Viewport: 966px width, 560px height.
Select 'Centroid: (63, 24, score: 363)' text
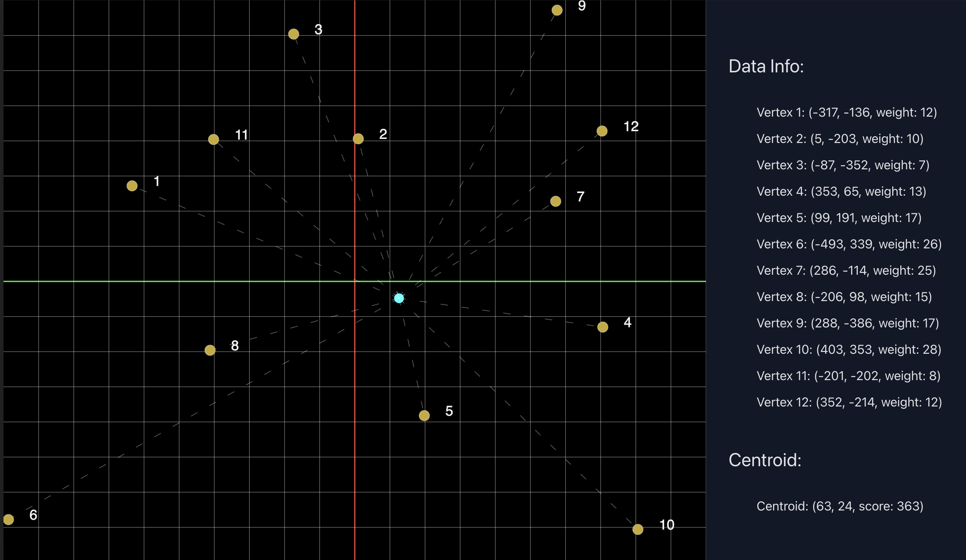840,506
